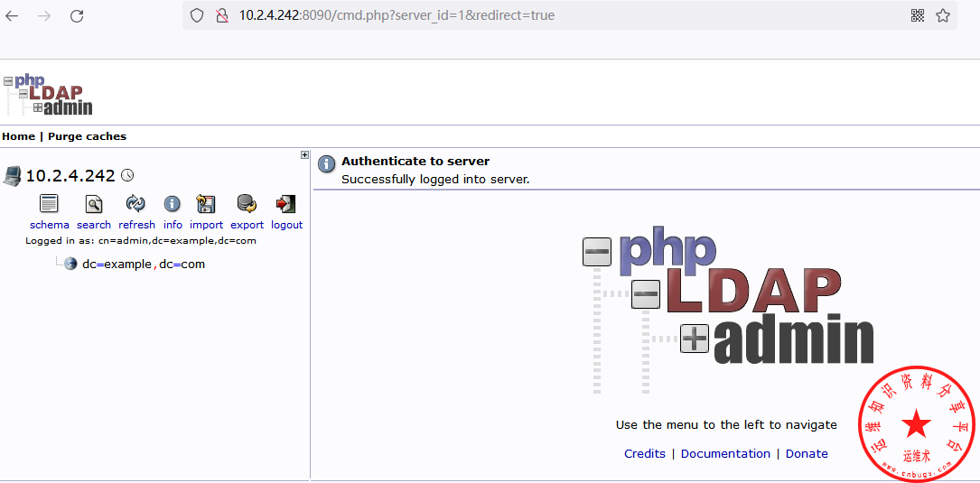Click the browser address bar
The image size is (980, 483).
[542, 15]
